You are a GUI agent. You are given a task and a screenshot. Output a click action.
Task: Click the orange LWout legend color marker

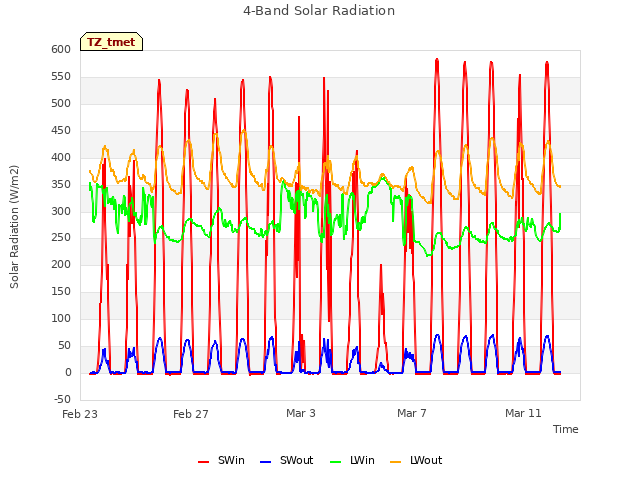click(x=396, y=462)
